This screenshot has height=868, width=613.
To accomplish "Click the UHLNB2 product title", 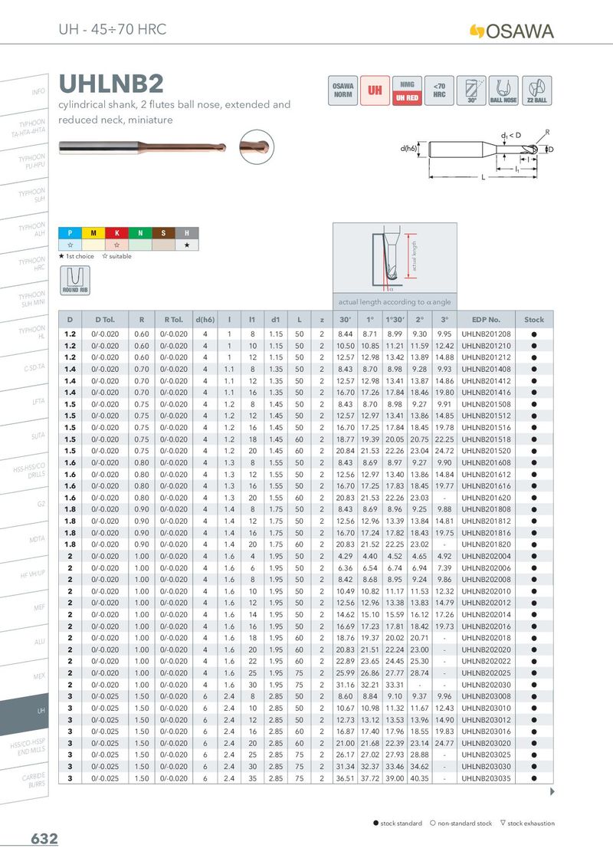I will pos(111,84).
